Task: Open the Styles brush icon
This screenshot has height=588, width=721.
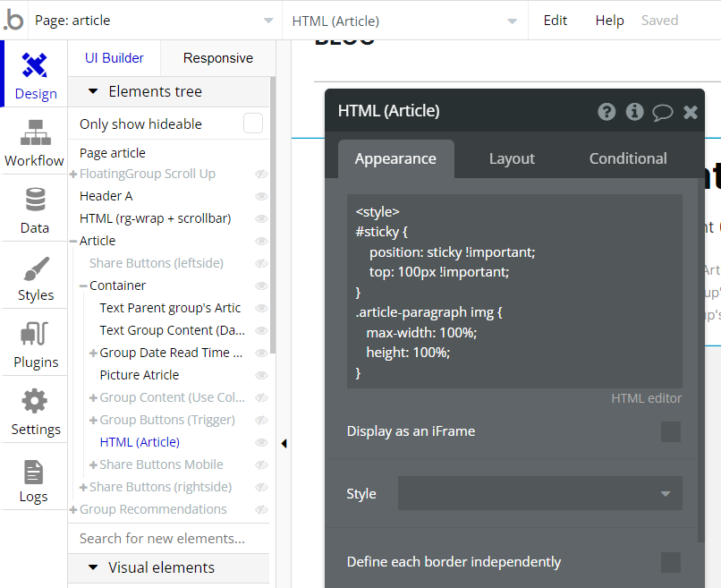Action: pyautogui.click(x=36, y=268)
